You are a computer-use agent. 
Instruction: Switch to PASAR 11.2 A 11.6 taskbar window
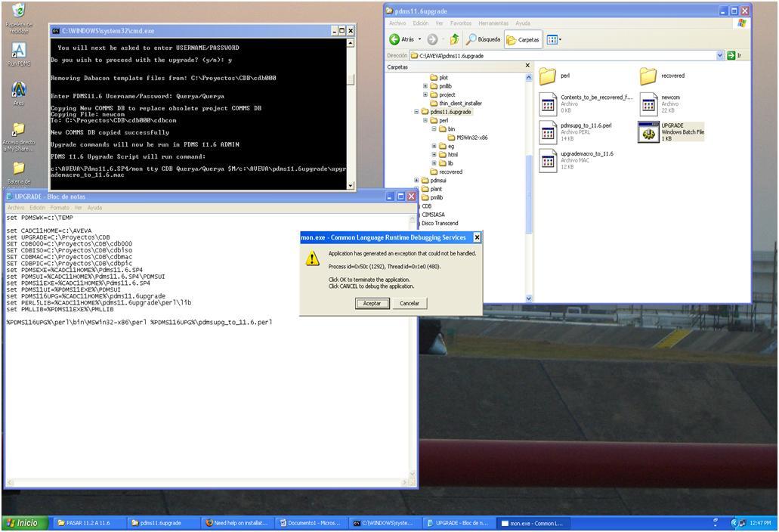click(x=88, y=523)
